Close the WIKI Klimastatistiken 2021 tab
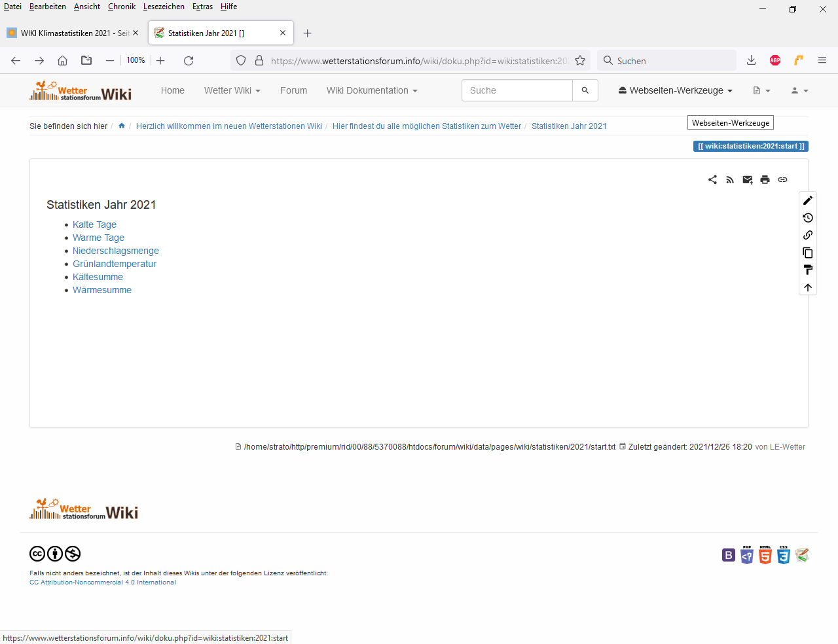The height and width of the screenshot is (644, 838). (x=136, y=33)
